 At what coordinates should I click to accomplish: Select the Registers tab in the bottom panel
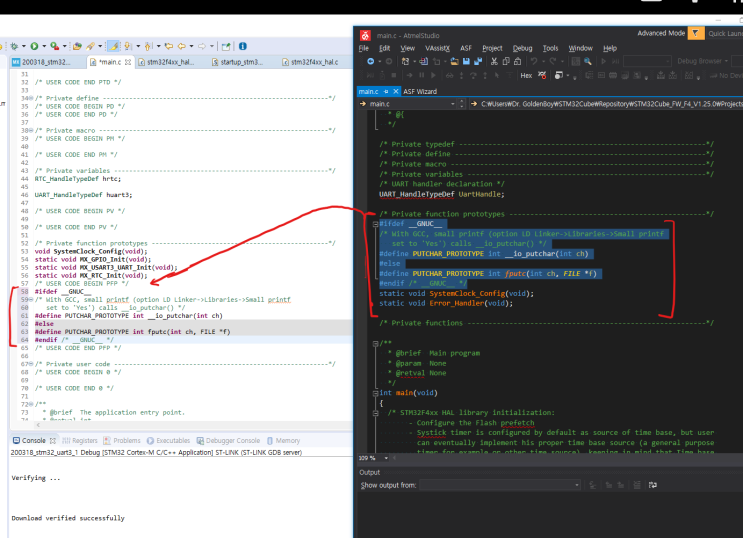(80, 440)
